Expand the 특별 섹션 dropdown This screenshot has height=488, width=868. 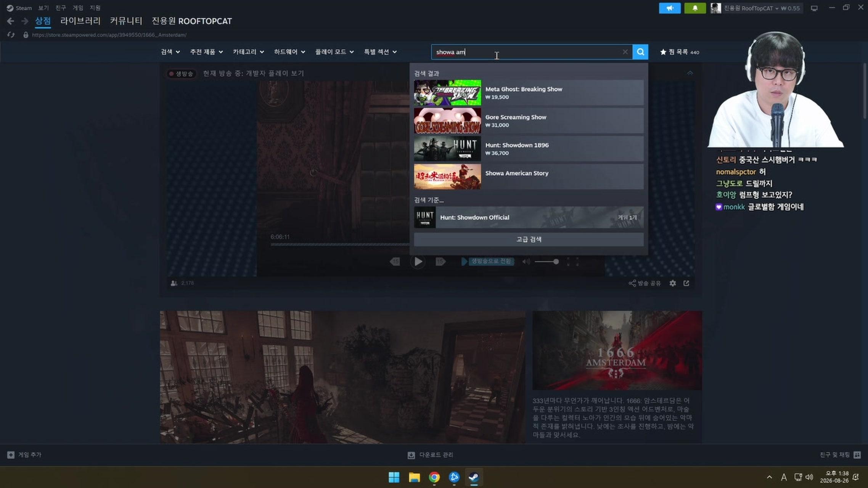click(x=380, y=52)
